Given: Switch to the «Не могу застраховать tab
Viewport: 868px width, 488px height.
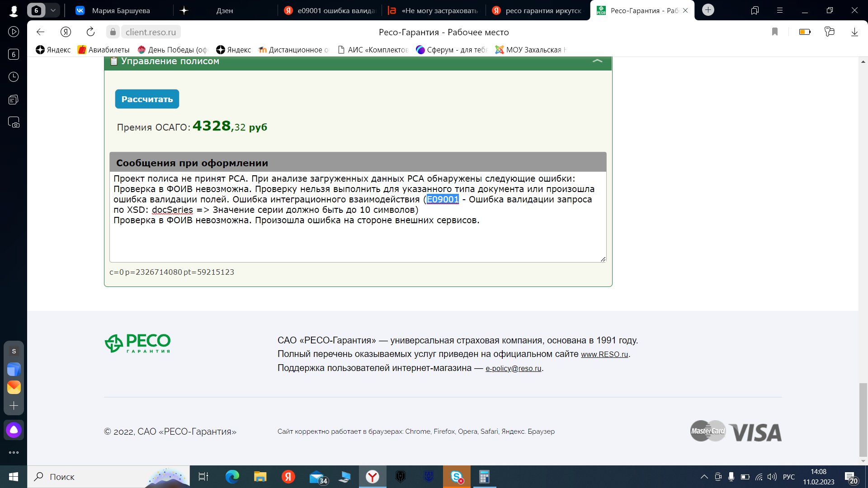Looking at the screenshot, I should coord(433,10).
